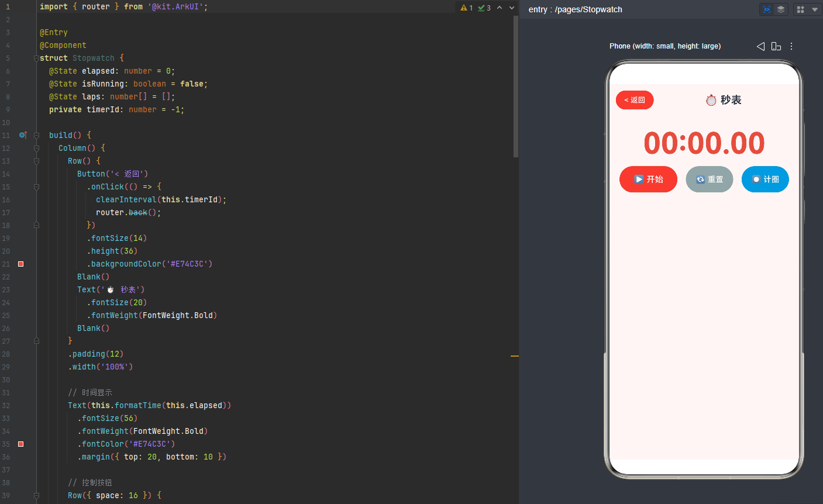Image resolution: width=823 pixels, height=504 pixels.
Task: Click the entry : /pages/Stopwatch path label
Action: click(575, 9)
